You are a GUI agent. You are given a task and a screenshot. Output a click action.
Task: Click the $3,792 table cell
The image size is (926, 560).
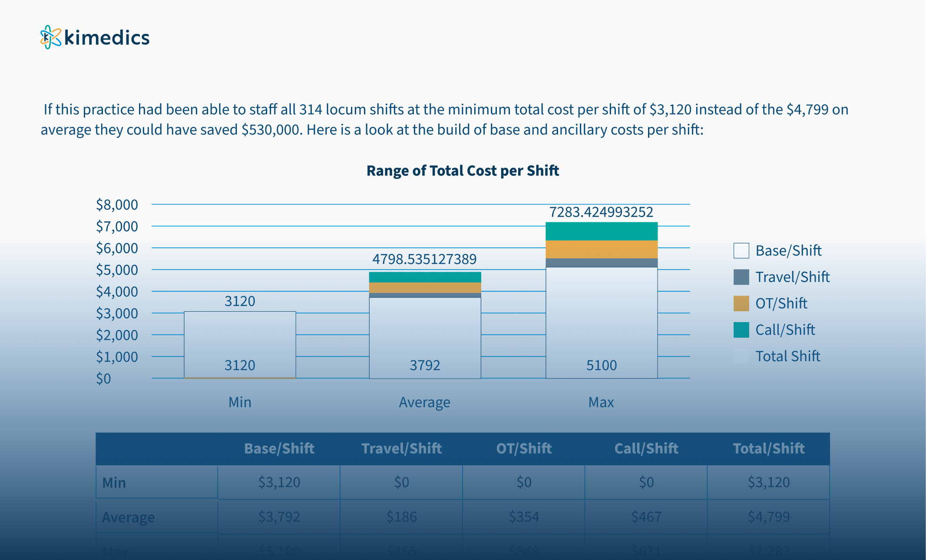(279, 517)
